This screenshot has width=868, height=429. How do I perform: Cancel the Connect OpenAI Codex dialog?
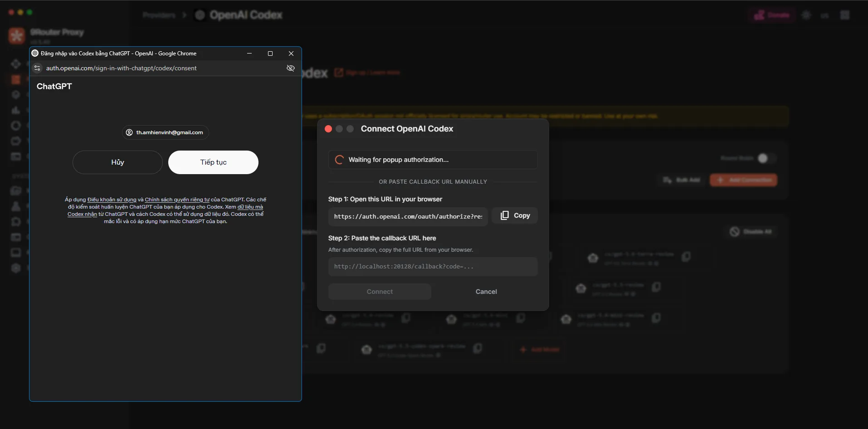coord(486,292)
